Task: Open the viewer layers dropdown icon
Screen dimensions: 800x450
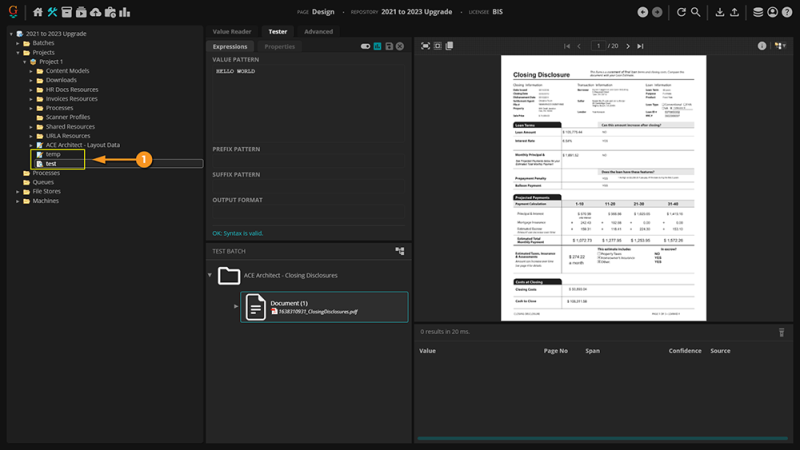Action: (x=780, y=46)
